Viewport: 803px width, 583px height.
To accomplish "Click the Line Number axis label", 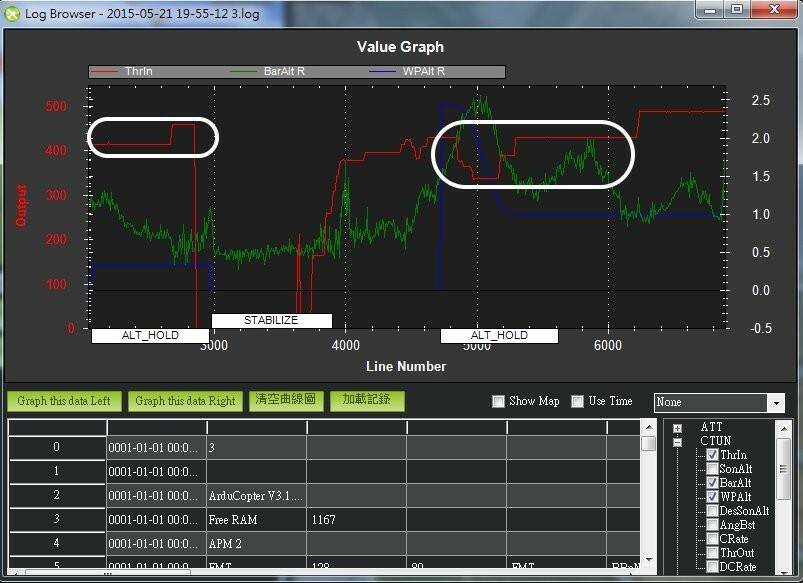I will [x=406, y=366].
